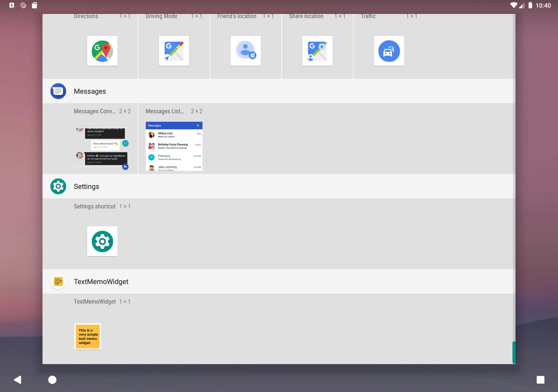Click the Messages section title
Viewport: 558px width, 392px height.
tap(90, 91)
